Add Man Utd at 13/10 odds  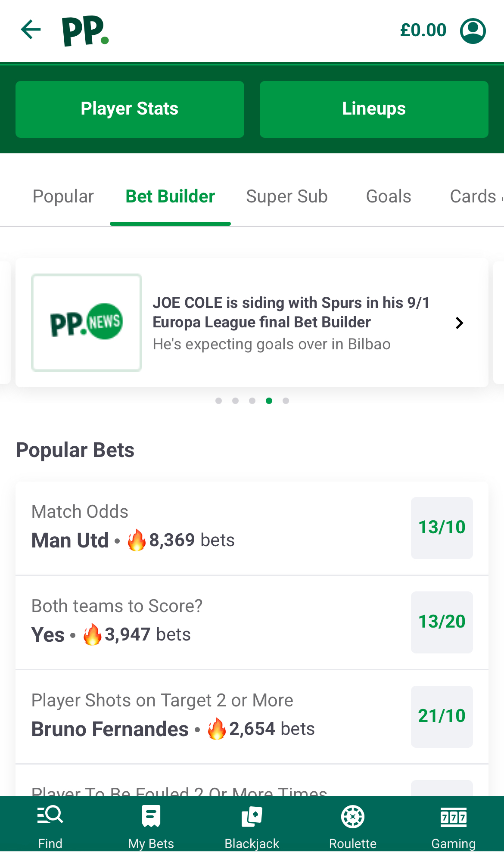442,528
